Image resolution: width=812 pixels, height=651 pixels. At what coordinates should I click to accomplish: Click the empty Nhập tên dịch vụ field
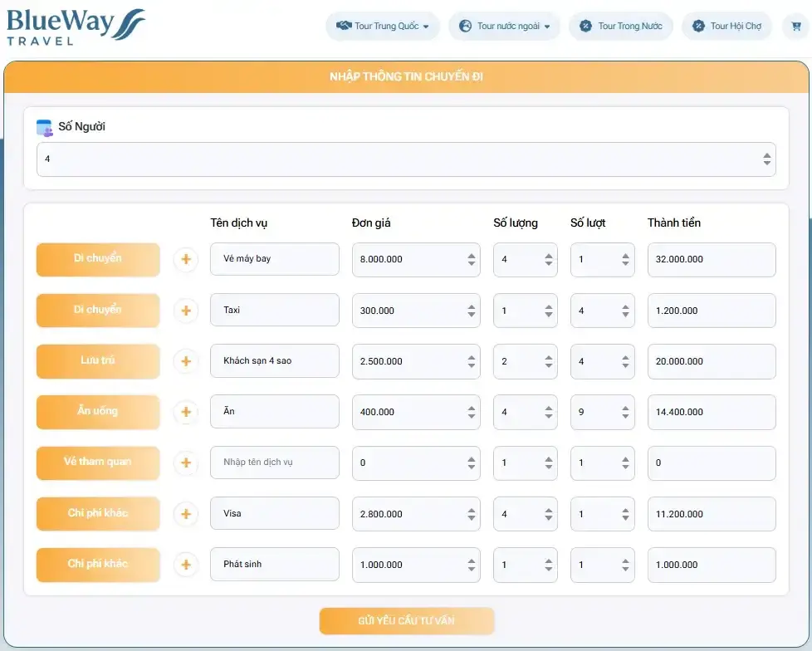pos(275,463)
